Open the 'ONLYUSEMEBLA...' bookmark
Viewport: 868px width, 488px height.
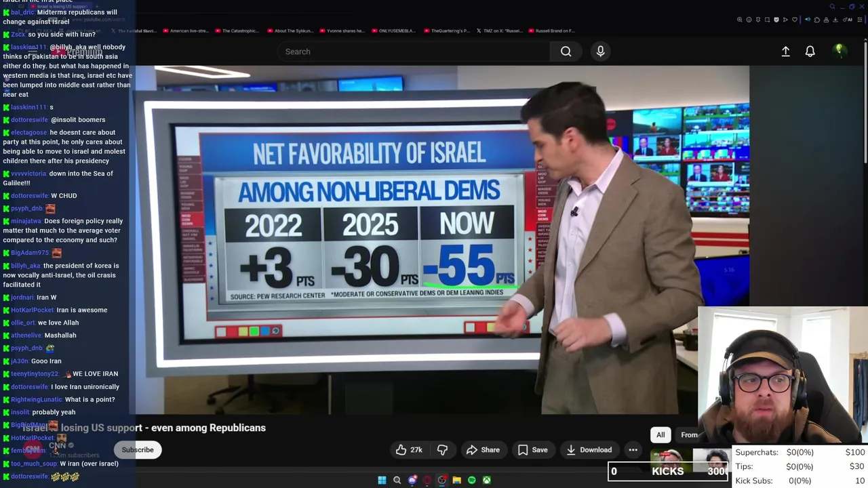click(393, 30)
